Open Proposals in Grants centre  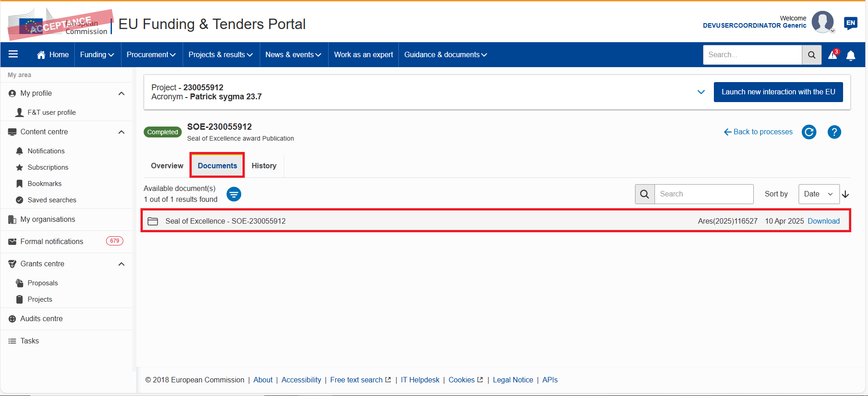(x=43, y=283)
